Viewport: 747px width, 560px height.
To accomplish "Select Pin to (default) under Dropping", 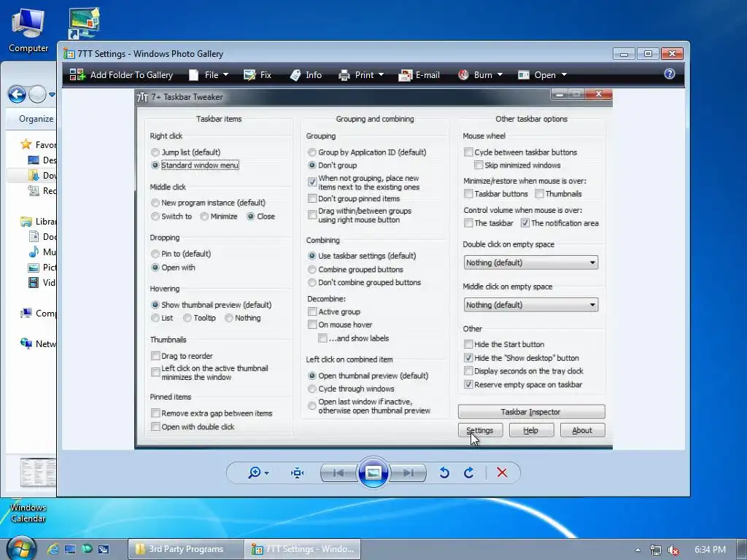I will 155,254.
